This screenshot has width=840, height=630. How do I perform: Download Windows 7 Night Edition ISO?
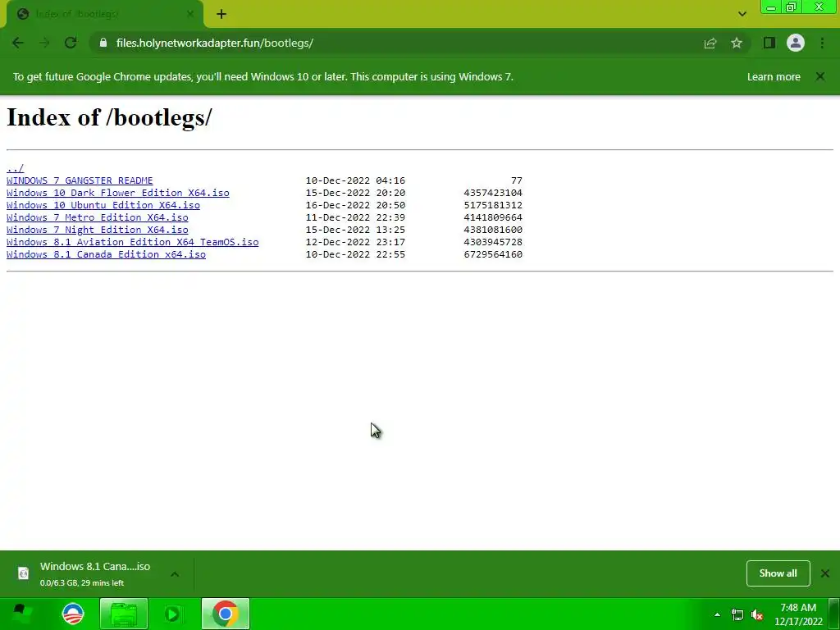98,230
